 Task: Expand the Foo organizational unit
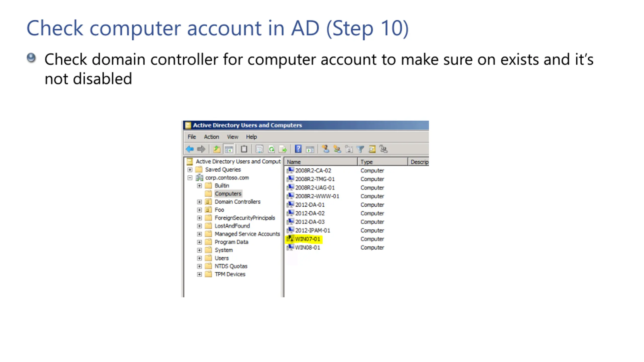199,210
